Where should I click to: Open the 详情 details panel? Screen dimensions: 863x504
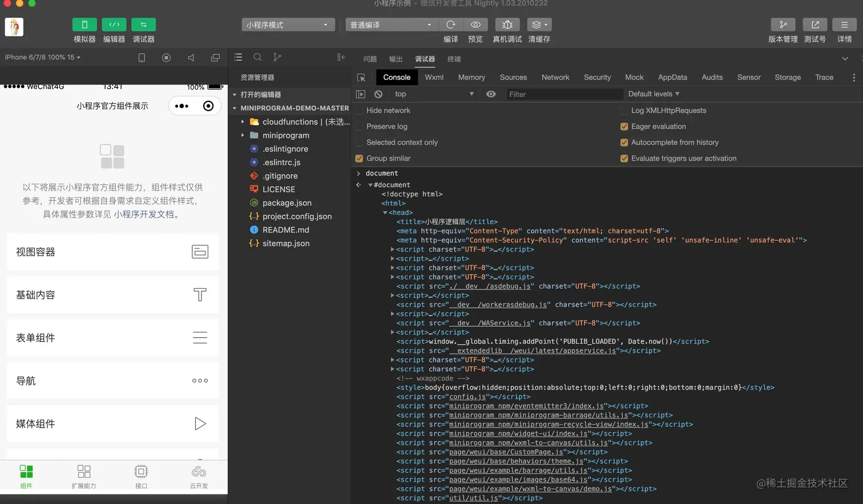click(845, 25)
